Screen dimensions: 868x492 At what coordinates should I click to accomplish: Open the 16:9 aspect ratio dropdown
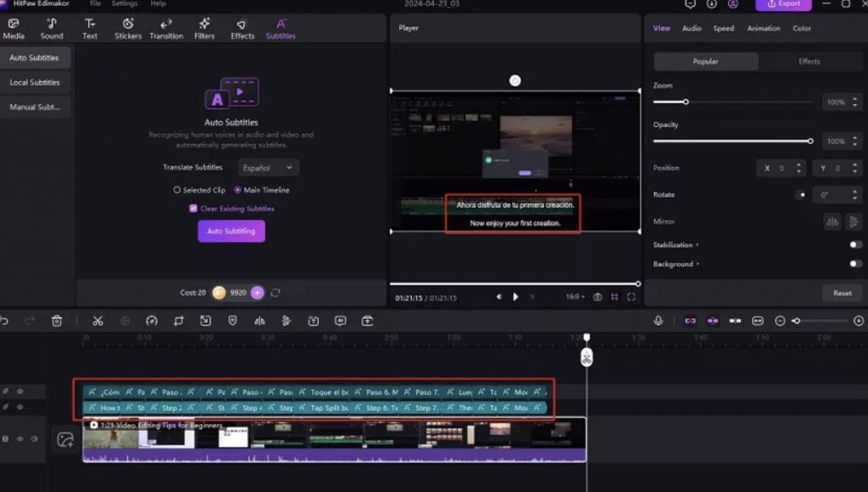point(576,297)
